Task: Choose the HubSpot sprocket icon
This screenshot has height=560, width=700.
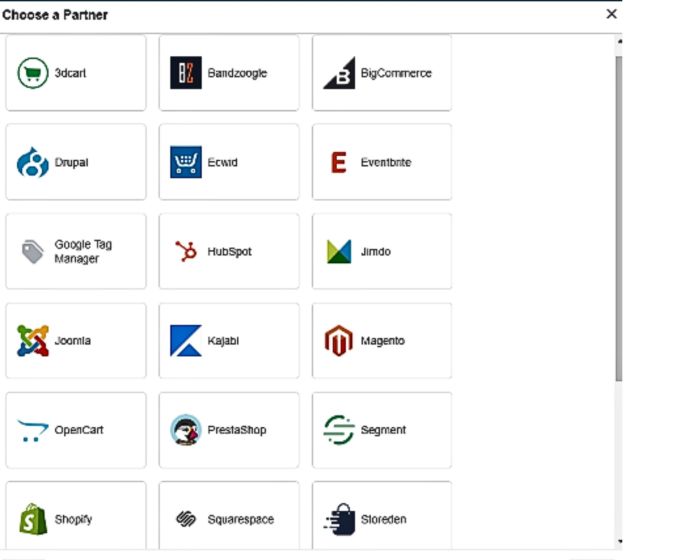Action: [x=186, y=252]
